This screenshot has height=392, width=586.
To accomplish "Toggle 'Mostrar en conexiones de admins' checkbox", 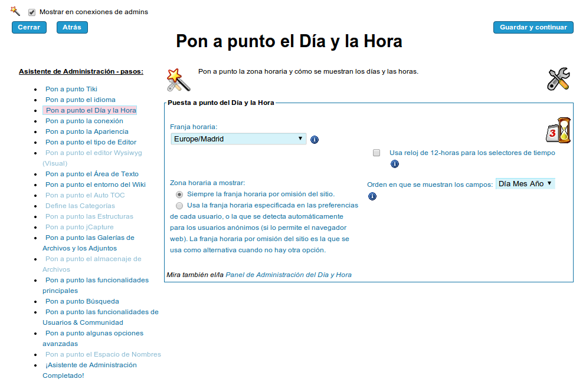I will (x=32, y=12).
